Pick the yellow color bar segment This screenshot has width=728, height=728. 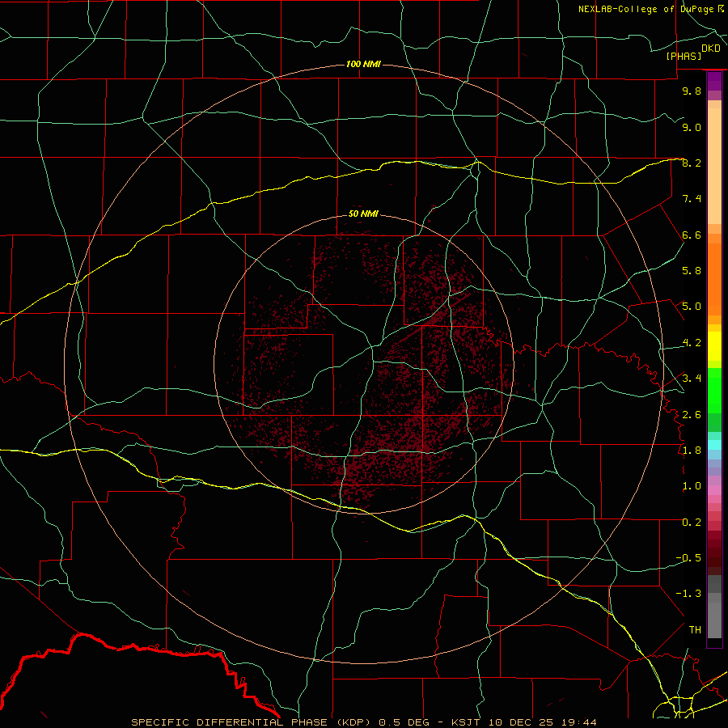[714, 346]
